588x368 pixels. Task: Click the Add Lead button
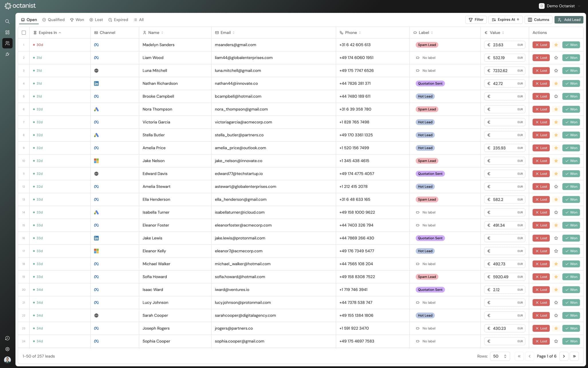569,20
